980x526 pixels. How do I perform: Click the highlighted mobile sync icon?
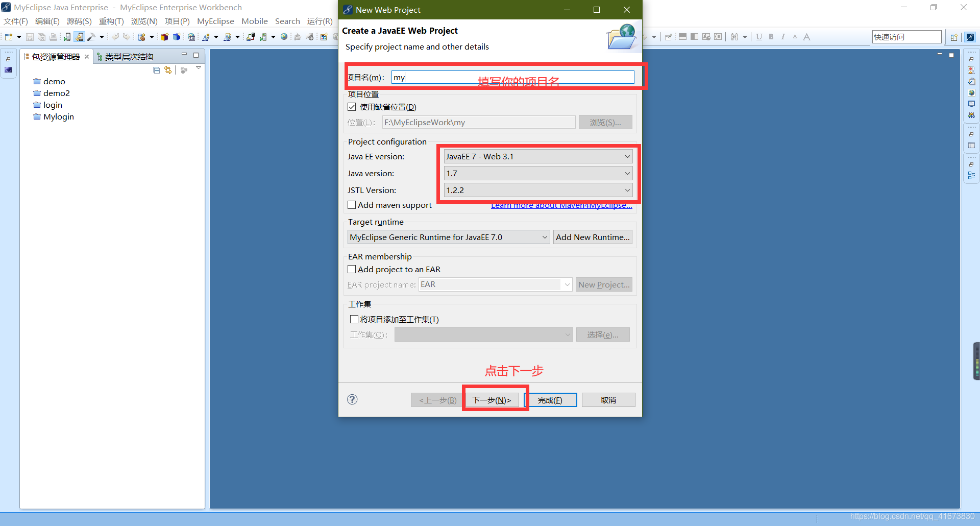(x=79, y=37)
